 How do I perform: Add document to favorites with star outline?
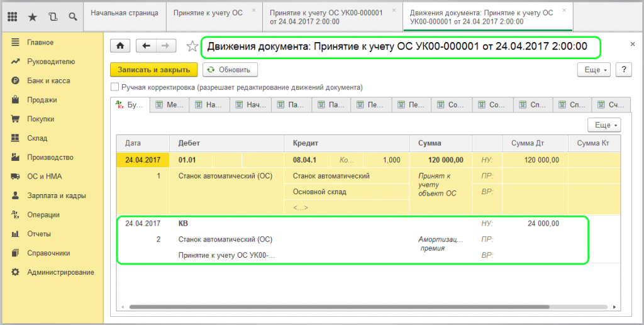pos(192,47)
